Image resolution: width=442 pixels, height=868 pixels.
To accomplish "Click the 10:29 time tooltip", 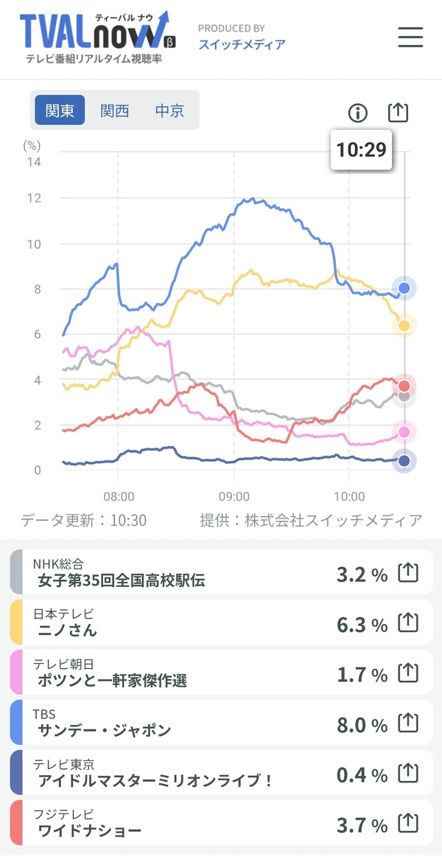I will pyautogui.click(x=361, y=150).
